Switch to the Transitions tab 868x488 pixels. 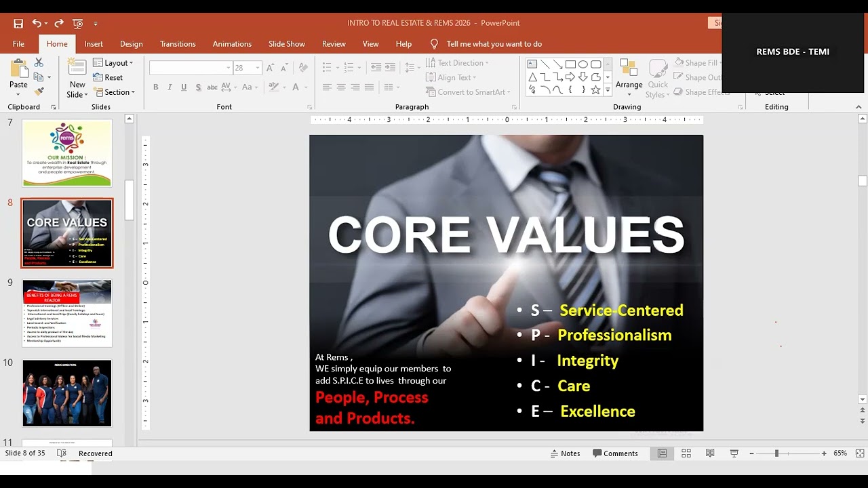point(178,44)
